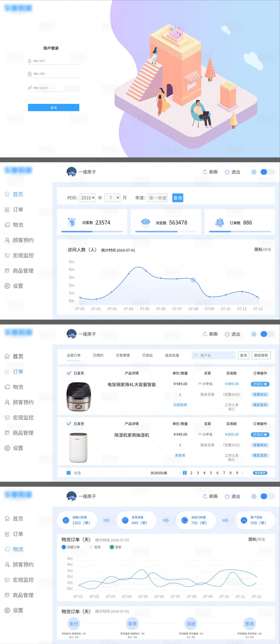Click the previous page arrow in the pagination

pyautogui.click(x=179, y=473)
